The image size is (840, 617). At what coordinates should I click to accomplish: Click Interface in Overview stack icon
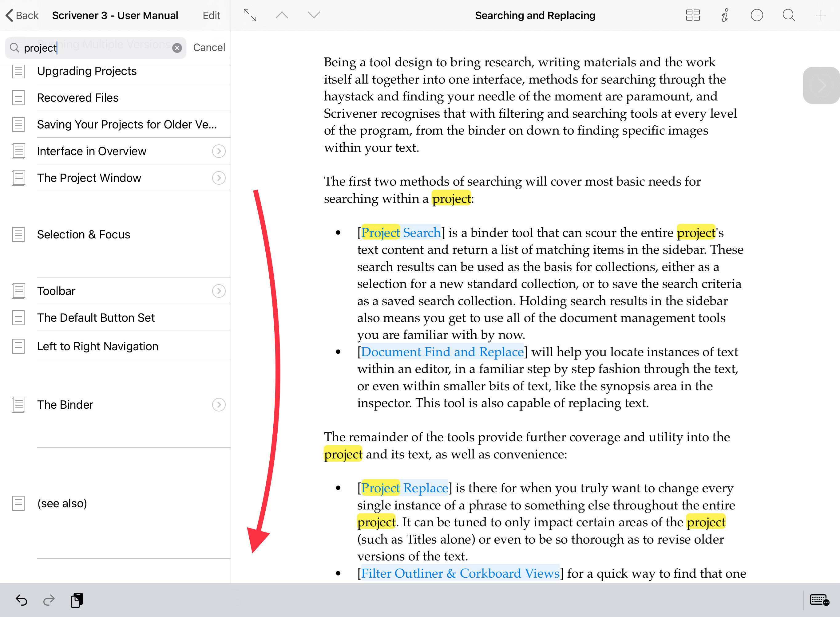pos(18,151)
